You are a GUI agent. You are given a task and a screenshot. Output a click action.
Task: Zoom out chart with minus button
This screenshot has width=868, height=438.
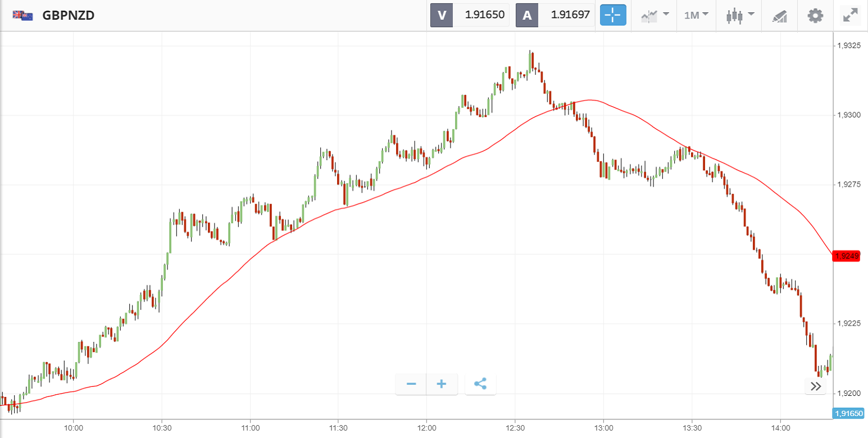[x=411, y=384]
